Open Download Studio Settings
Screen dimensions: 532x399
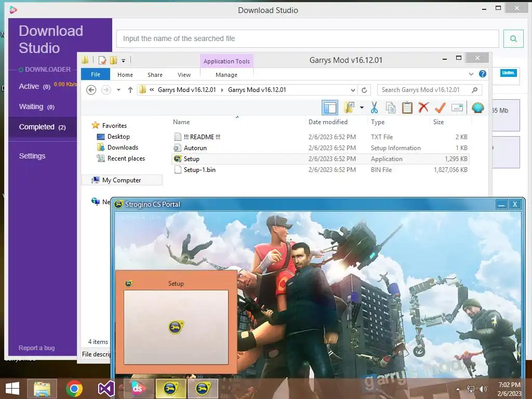click(32, 156)
